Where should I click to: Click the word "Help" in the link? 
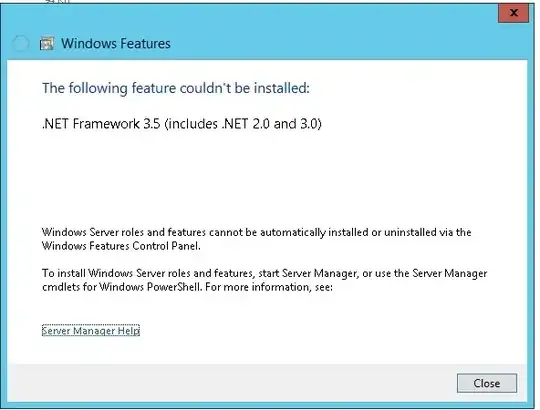(x=128, y=330)
